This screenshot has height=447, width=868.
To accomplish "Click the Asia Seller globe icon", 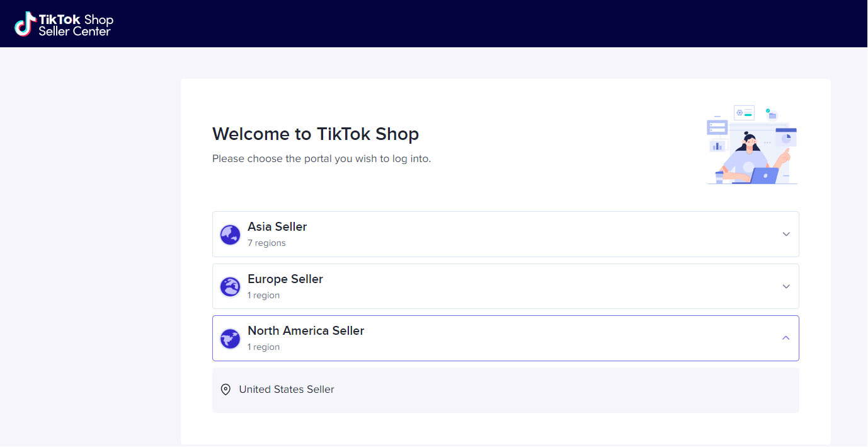I will click(230, 235).
